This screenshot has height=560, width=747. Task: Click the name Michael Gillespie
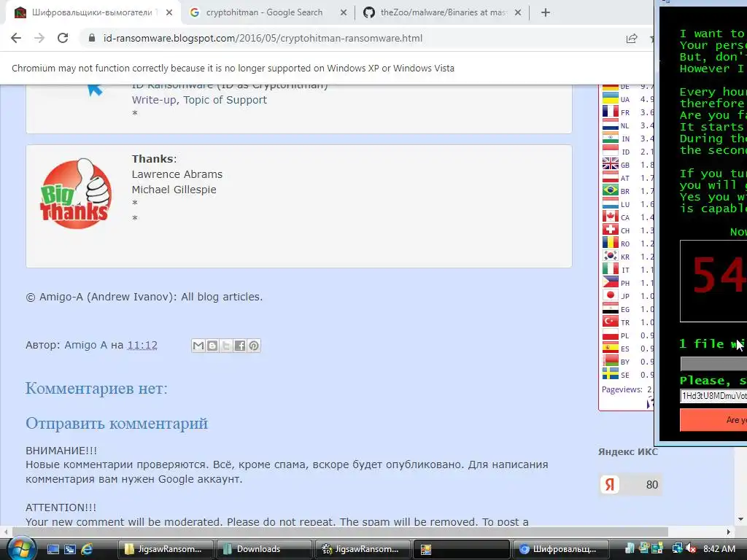(x=174, y=190)
